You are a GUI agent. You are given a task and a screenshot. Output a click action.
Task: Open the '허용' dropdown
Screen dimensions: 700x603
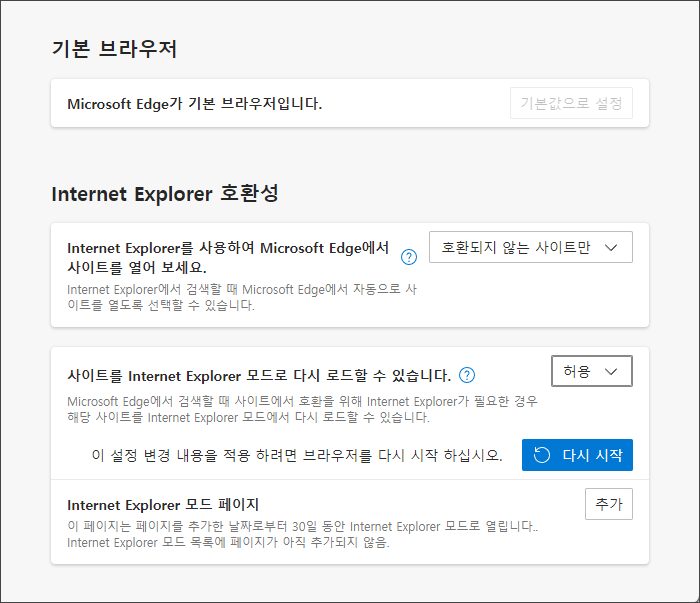[x=592, y=371]
